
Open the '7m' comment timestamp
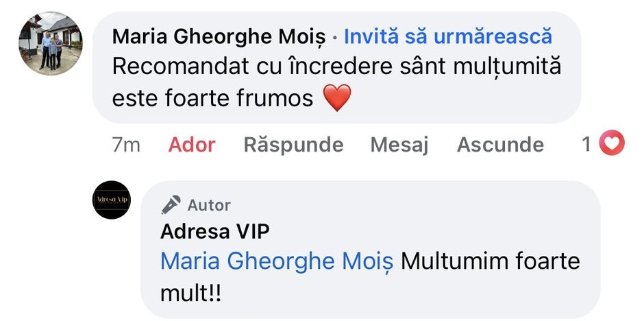coord(125,145)
